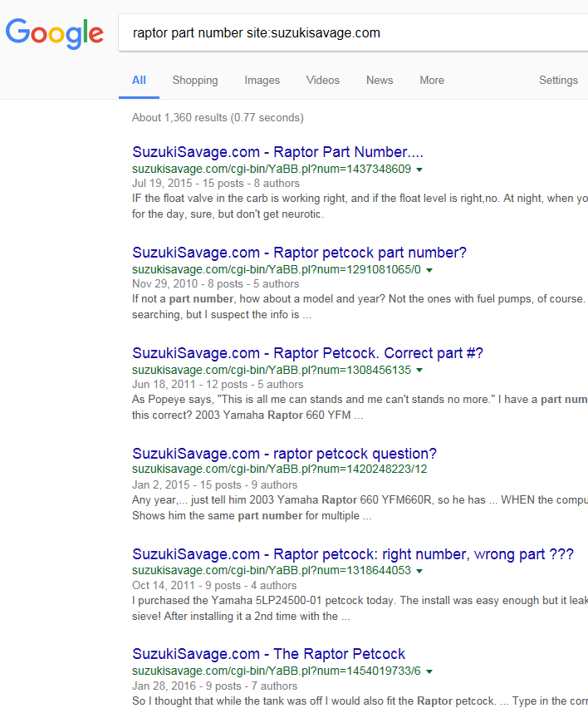Screen dimensions: 588x708
Task: Select the All results tab
Action: click(139, 81)
